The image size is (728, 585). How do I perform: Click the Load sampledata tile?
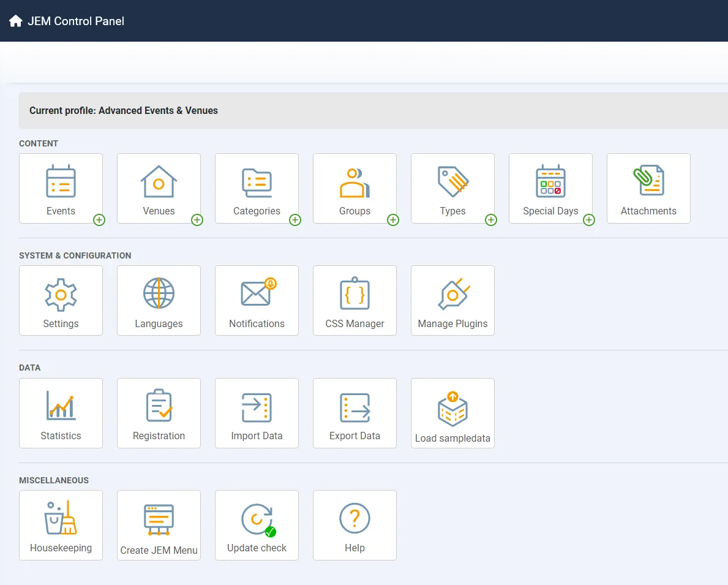click(452, 413)
